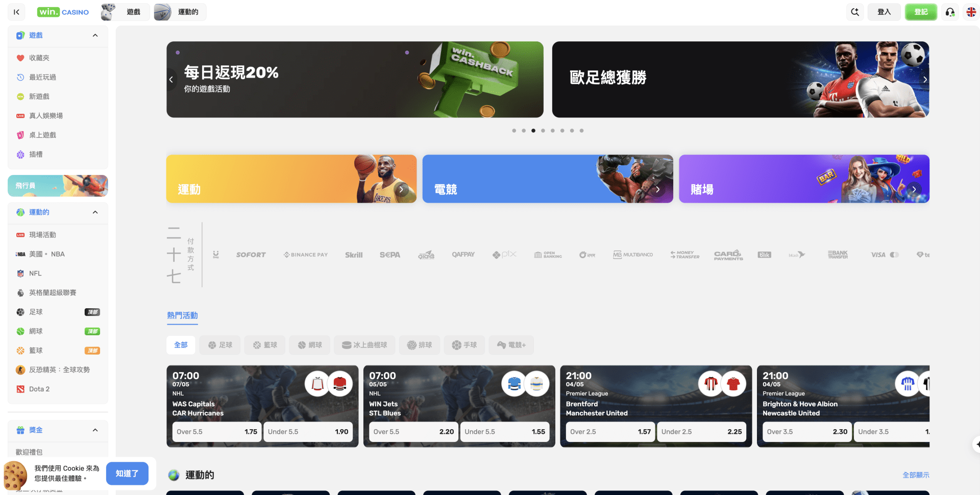Image resolution: width=980 pixels, height=495 pixels.
Task: Open language selector with UK flag icon
Action: click(971, 12)
